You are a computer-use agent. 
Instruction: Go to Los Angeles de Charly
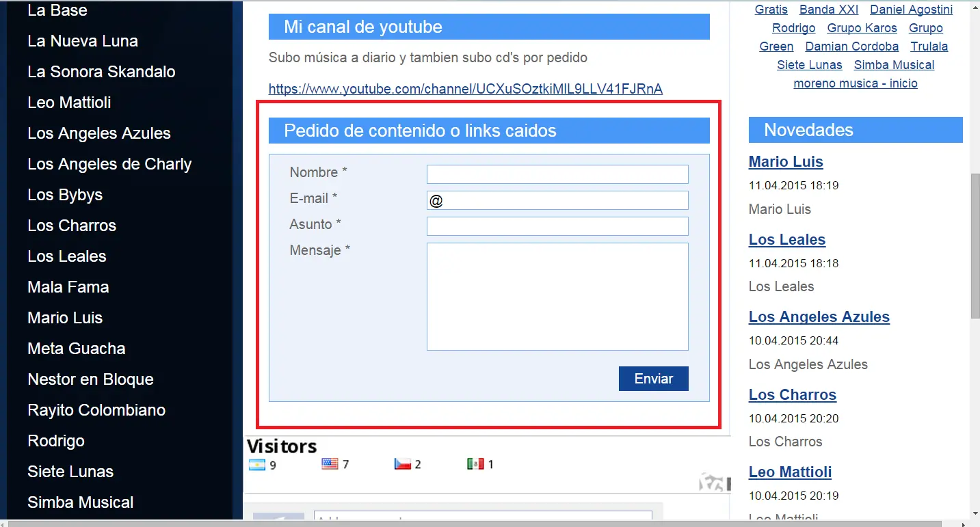(x=109, y=164)
